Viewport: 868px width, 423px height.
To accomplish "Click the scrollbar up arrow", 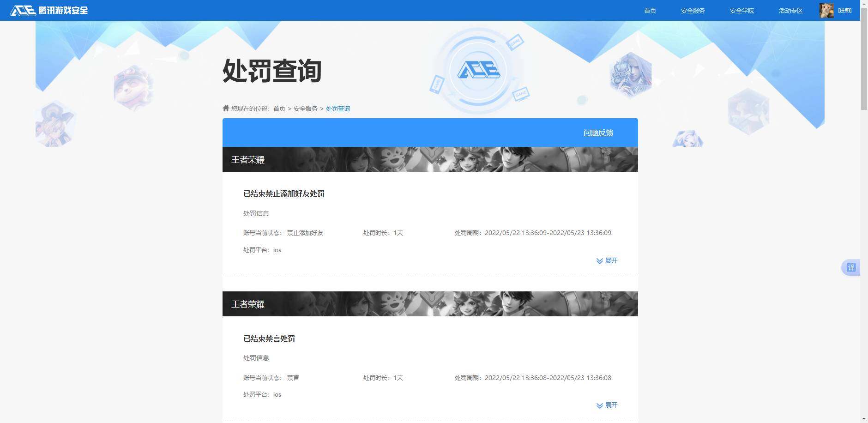I will point(864,4).
